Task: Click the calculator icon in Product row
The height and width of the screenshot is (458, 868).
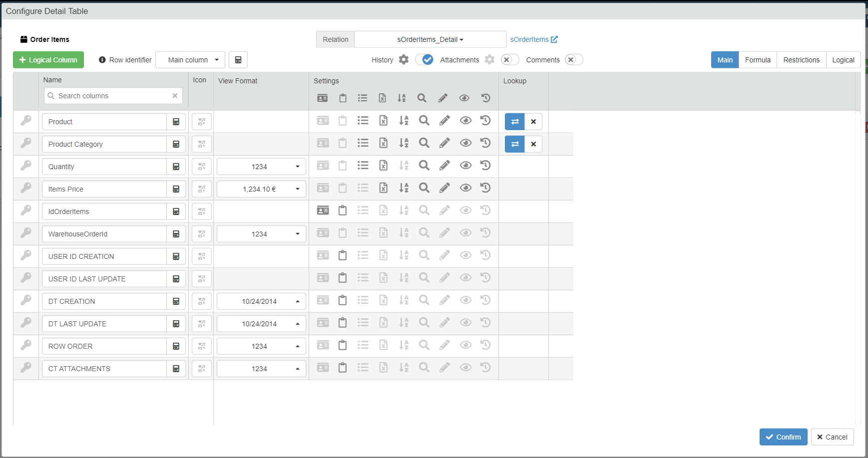Action: click(x=176, y=122)
